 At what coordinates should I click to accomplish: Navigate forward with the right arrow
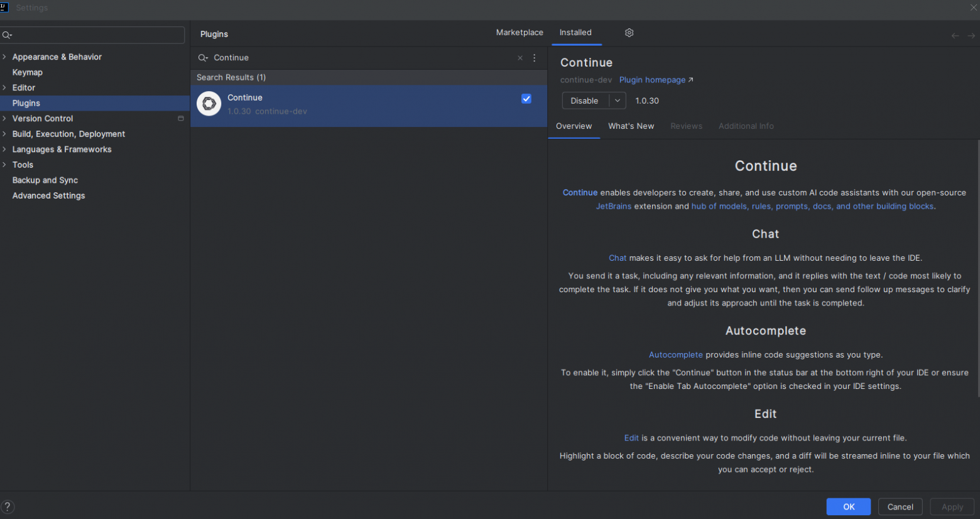971,36
